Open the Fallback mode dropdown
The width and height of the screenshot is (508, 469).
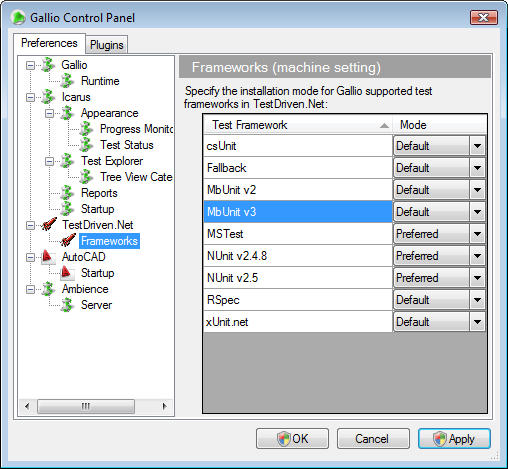477,168
